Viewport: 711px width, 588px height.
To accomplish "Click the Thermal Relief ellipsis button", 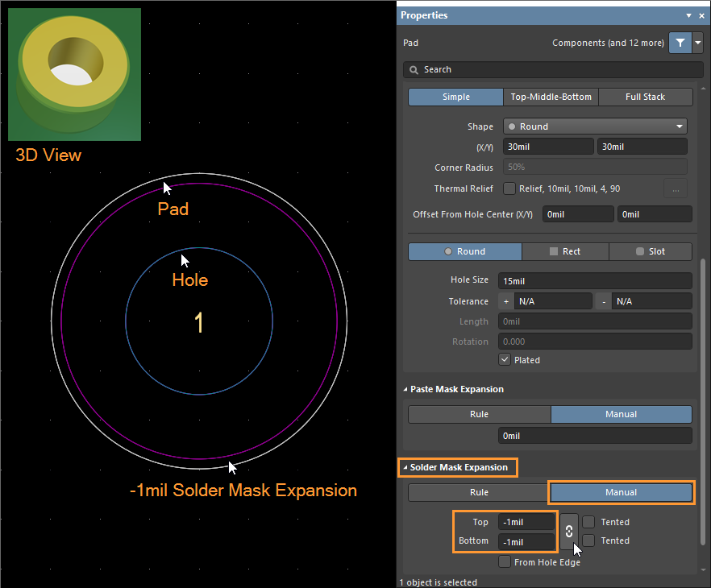I will [675, 188].
